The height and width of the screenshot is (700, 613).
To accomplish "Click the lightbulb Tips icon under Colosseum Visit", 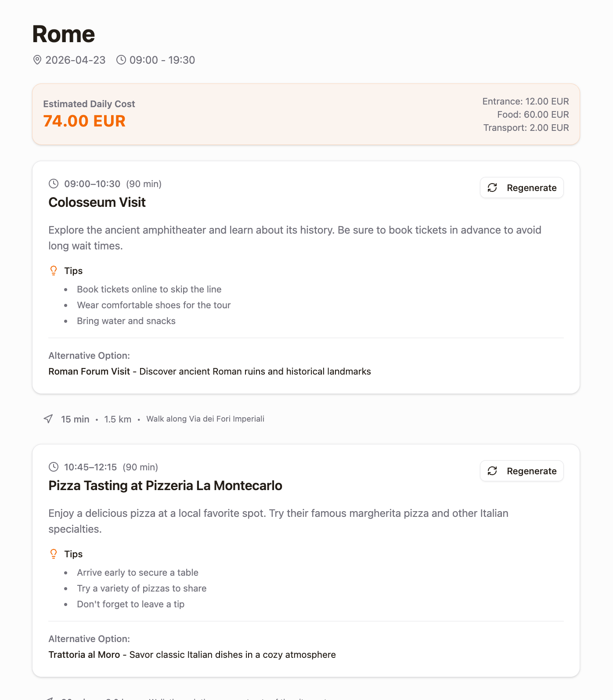I will [54, 271].
